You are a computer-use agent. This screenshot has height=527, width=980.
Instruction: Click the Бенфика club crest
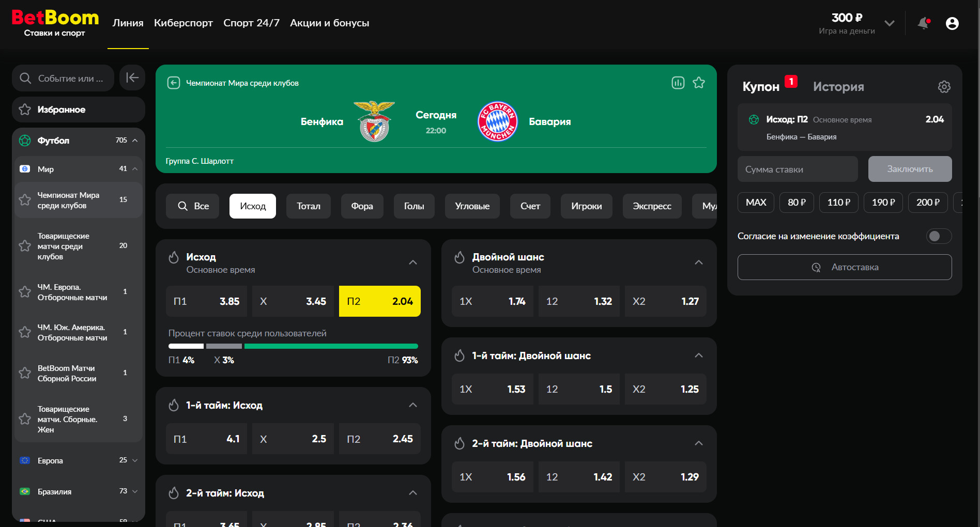(x=374, y=121)
